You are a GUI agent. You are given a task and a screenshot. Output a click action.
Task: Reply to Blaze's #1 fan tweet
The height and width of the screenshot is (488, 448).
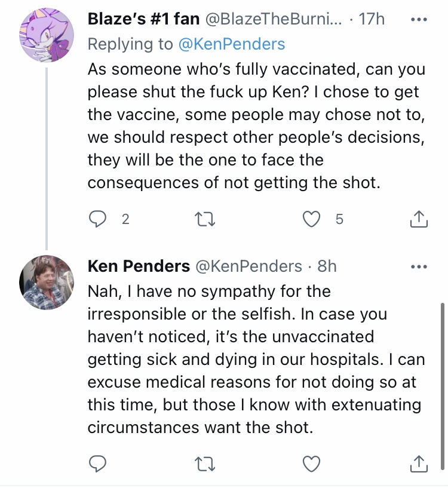pyautogui.click(x=97, y=219)
